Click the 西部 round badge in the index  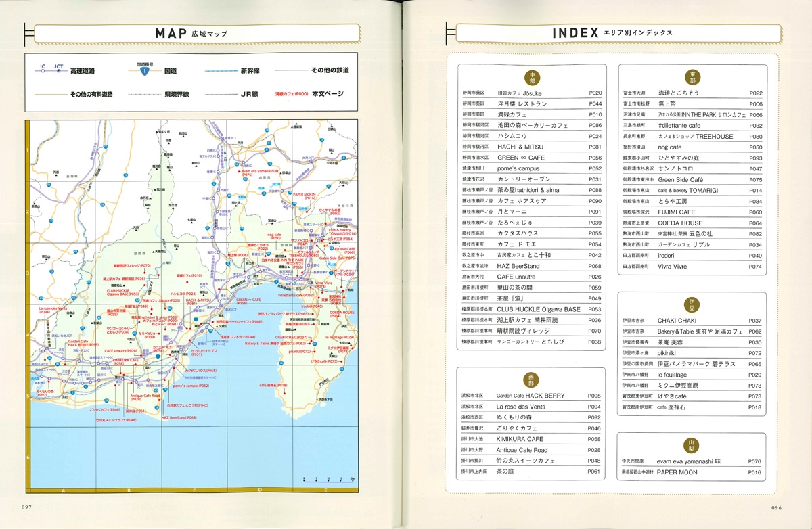point(532,379)
